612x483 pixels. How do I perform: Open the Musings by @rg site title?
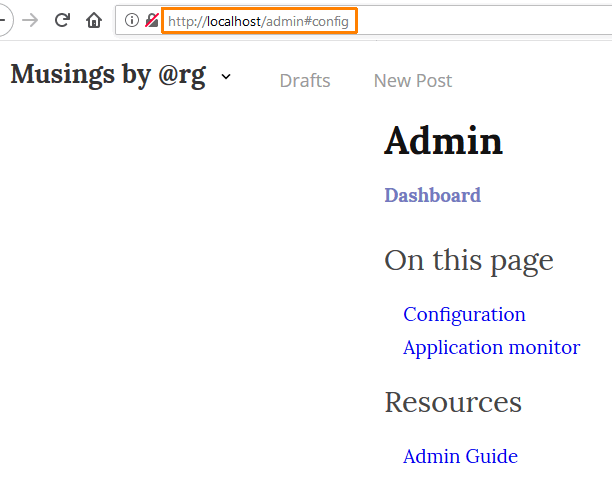click(107, 75)
